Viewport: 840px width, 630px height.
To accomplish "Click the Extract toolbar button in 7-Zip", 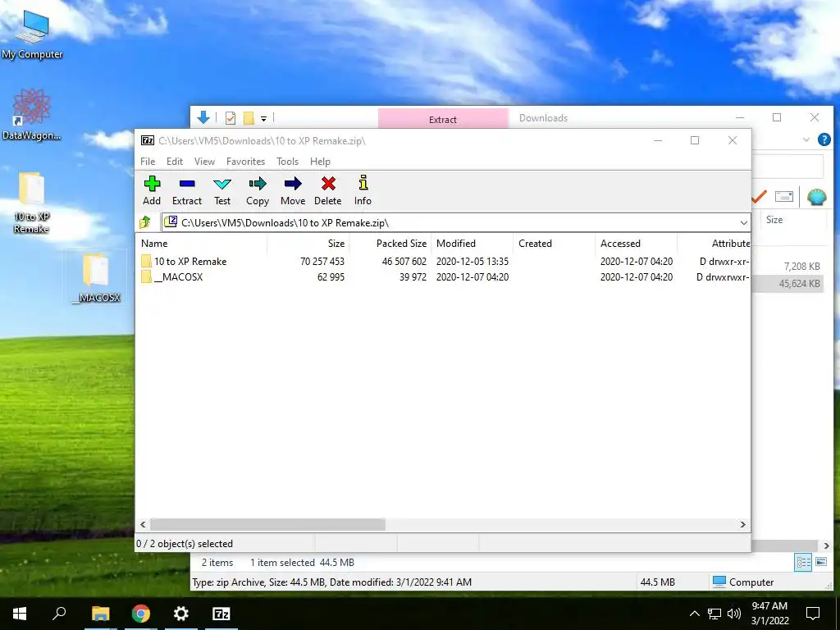I will [x=187, y=190].
